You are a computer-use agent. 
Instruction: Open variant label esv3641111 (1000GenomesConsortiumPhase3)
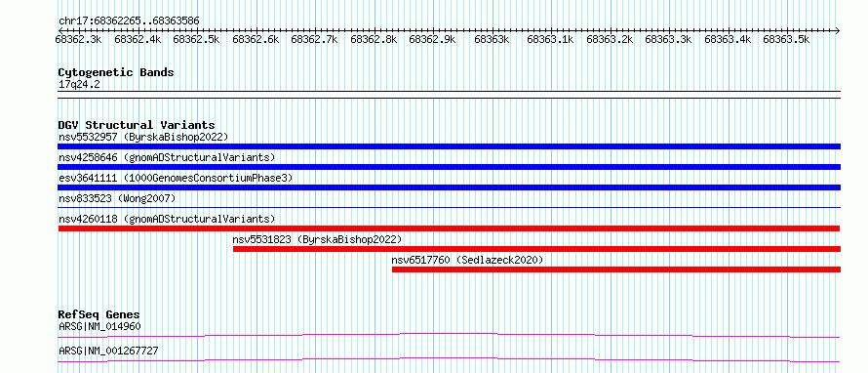point(176,178)
